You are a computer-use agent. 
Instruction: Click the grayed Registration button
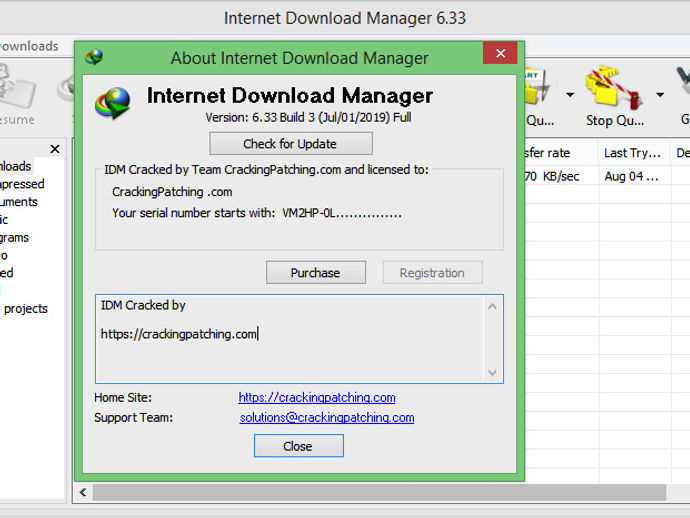tap(432, 273)
